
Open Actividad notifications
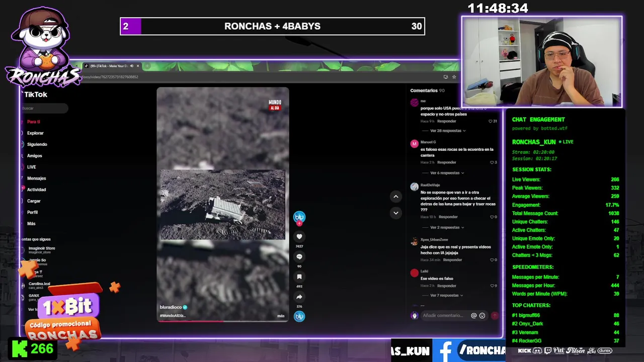[x=36, y=190]
